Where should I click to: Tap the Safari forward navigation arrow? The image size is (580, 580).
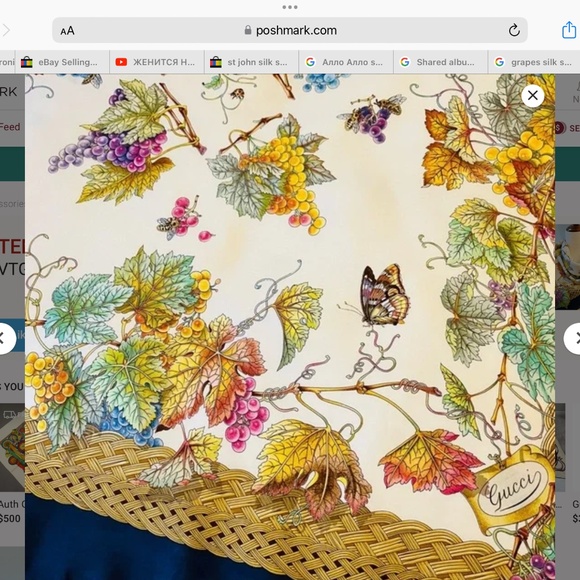click(6, 30)
